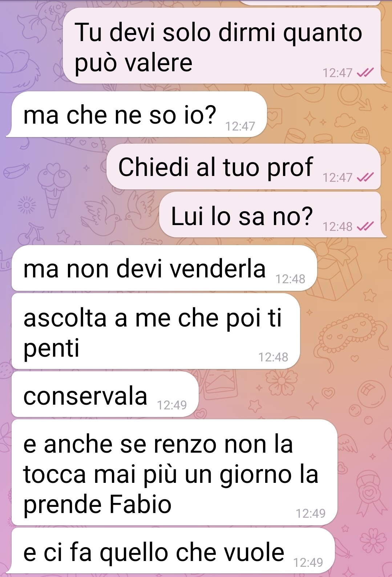The image size is (392, 577).
Task: Tap the read checkmarks on "Chiedi al tuo prof"
Action: 365,177
